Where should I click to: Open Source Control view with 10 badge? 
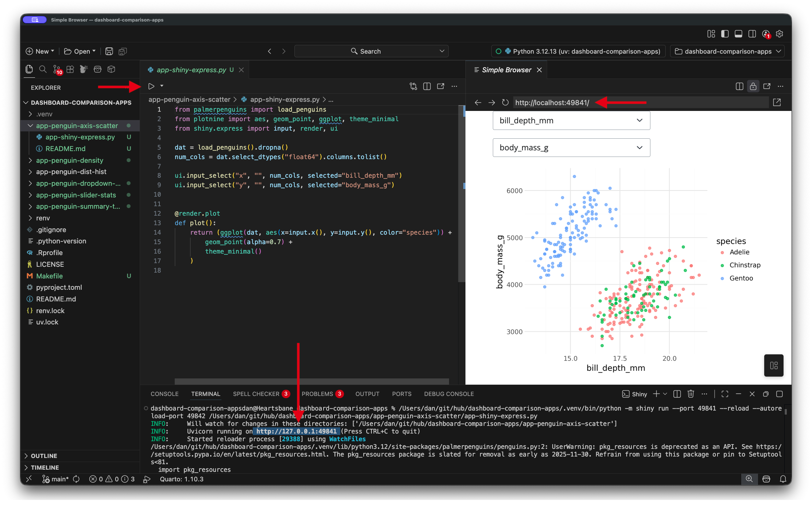click(57, 69)
